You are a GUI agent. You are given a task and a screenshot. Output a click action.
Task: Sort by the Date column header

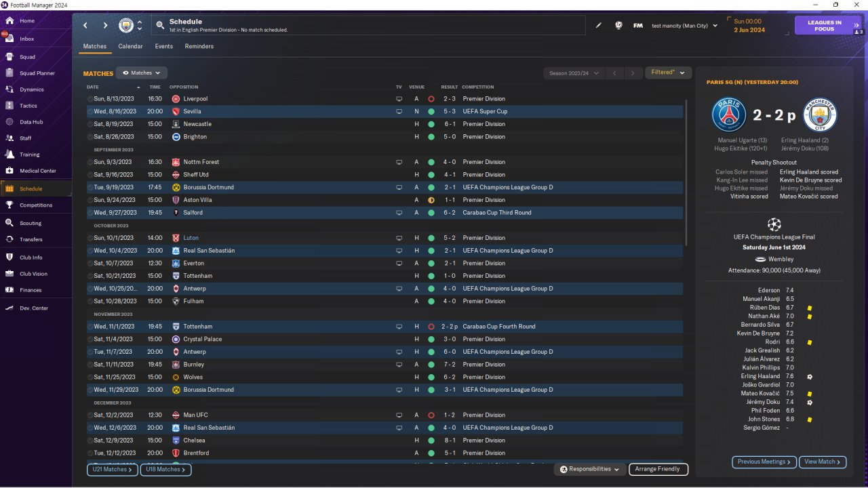pos(93,87)
